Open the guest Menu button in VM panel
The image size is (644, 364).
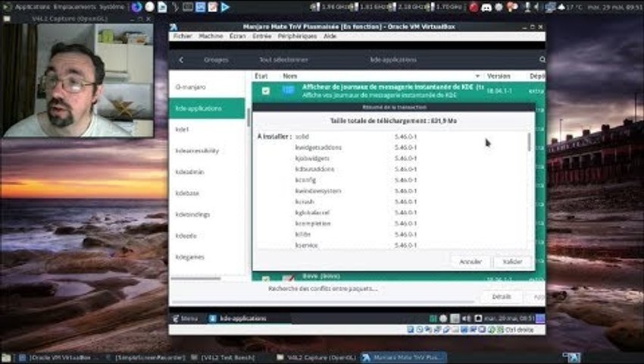[186, 318]
